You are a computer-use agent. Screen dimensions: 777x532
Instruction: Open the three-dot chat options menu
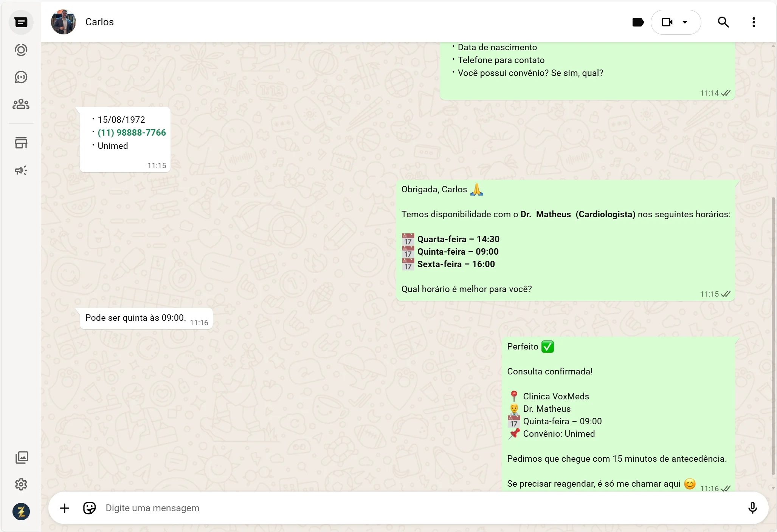pyautogui.click(x=754, y=22)
